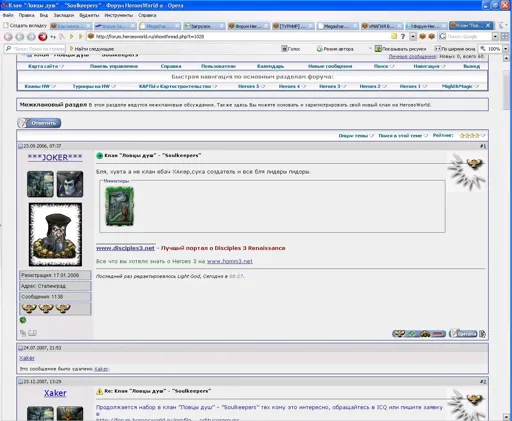This screenshot has width=512, height=421.
Task: Click the green plus reputation icon
Action: pyautogui.click(x=412, y=333)
